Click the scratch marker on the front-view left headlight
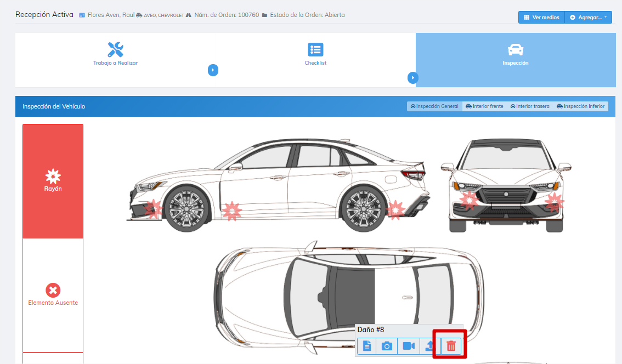Screen dimensions: 622x364 (x=469, y=200)
